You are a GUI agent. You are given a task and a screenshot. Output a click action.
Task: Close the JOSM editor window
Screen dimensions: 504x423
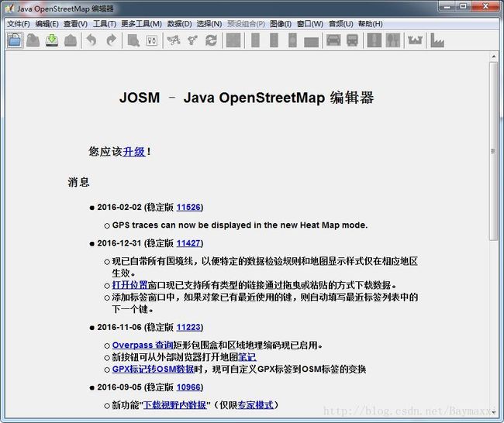[485, 6]
